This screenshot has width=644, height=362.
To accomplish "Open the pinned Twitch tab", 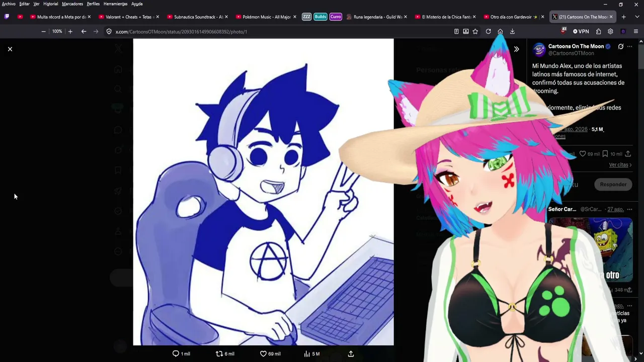I will point(7,17).
